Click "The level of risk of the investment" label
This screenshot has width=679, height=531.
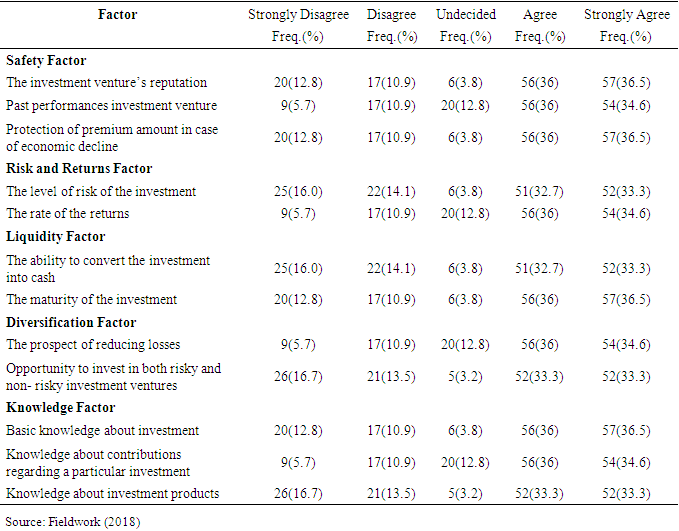(x=101, y=191)
